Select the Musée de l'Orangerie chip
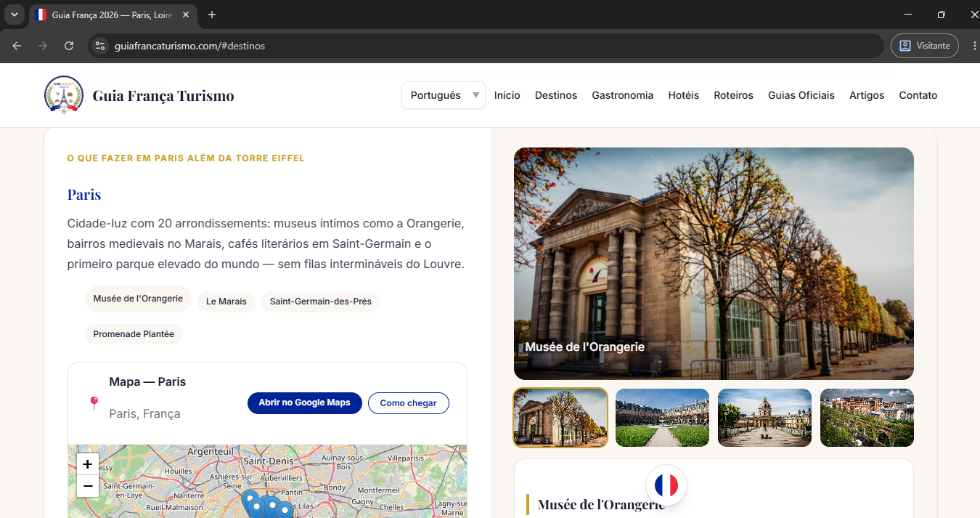This screenshot has width=980, height=518. [x=138, y=299]
